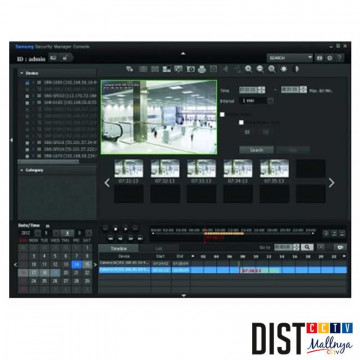The height and width of the screenshot is (360, 360).
Task: Open thumbnail labeled 07:33:13
Action: coord(201,168)
